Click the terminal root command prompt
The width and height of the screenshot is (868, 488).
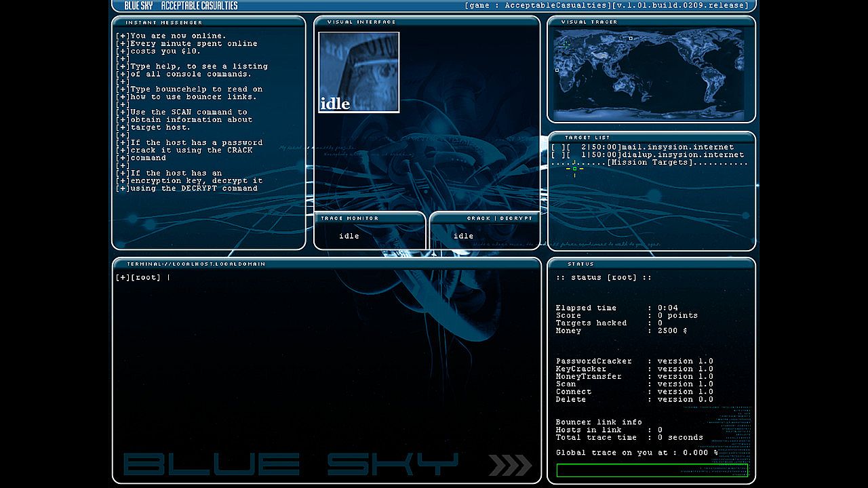pyautogui.click(x=142, y=277)
